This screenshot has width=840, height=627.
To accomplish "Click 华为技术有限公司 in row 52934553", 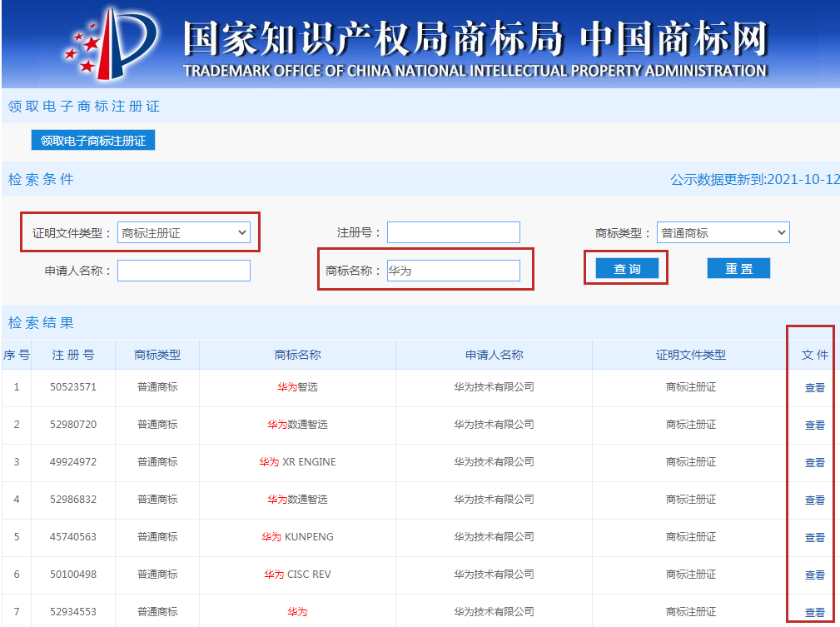I will point(494,612).
